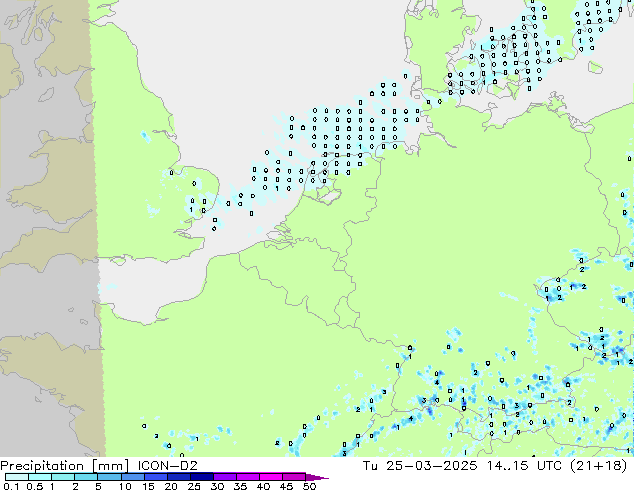This screenshot has width=634, height=490.
Task: Select the 15–20 mm legend swatch
Action: point(155,477)
